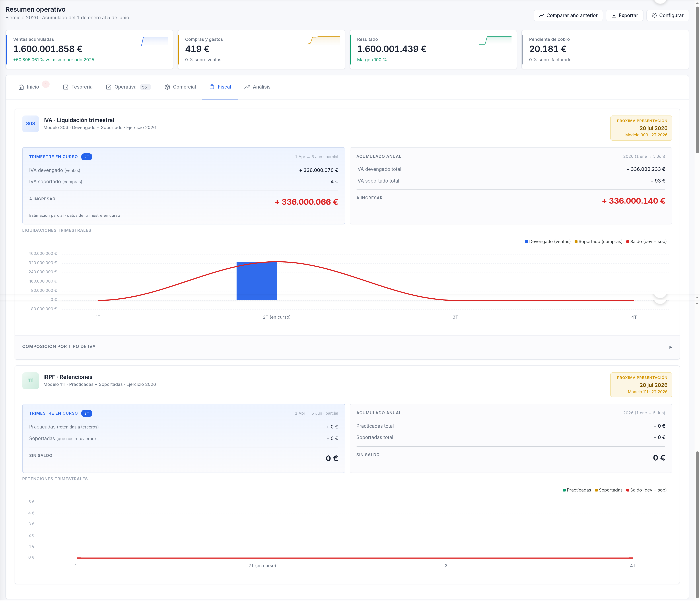Click IRPF · Retenciones heading

tap(68, 377)
